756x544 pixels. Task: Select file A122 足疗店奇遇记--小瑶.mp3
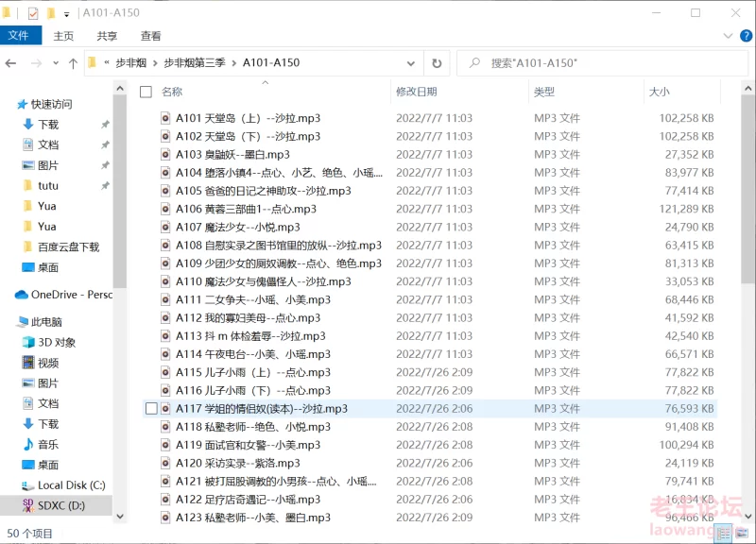click(x=248, y=500)
